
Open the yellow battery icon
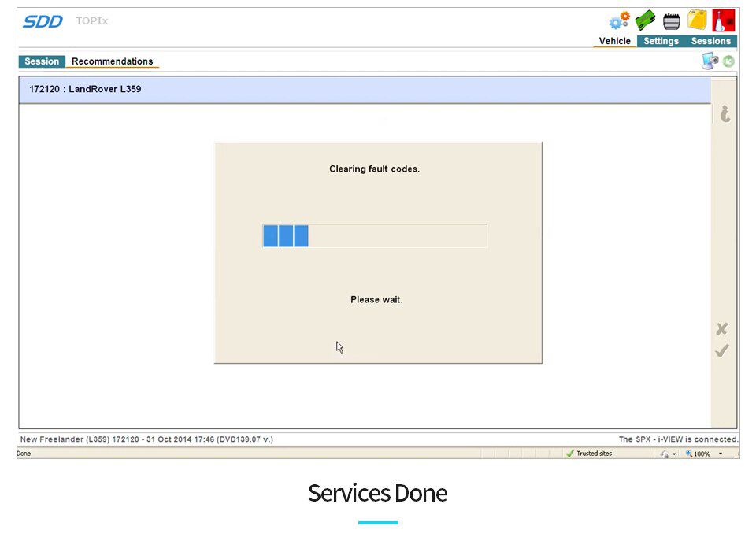[x=697, y=20]
